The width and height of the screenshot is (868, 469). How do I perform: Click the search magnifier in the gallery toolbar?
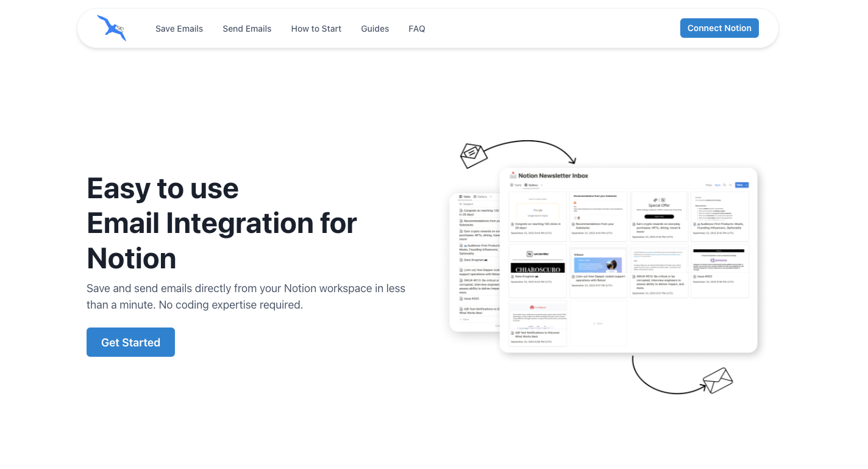[724, 185]
